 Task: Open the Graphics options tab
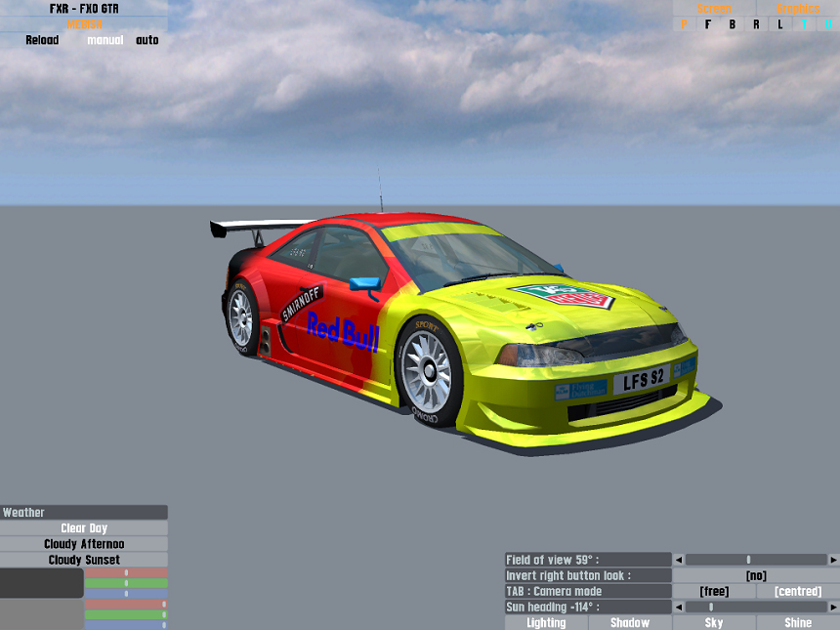tap(798, 9)
